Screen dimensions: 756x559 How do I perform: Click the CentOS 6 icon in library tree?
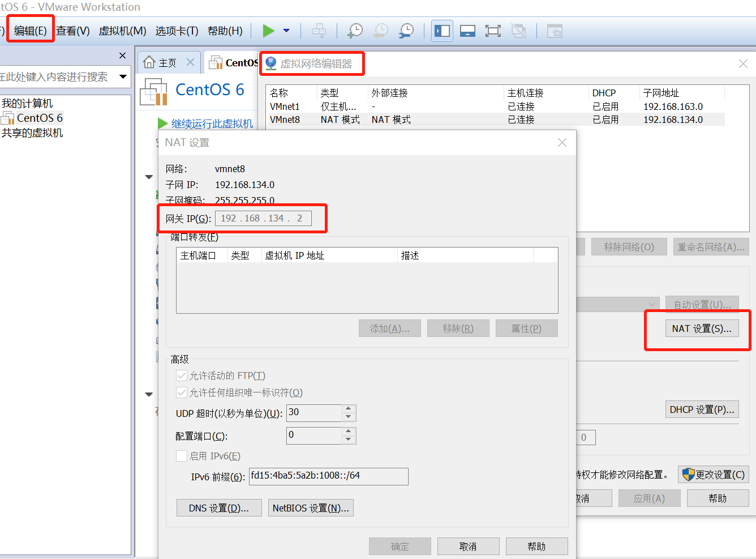pyautogui.click(x=8, y=118)
